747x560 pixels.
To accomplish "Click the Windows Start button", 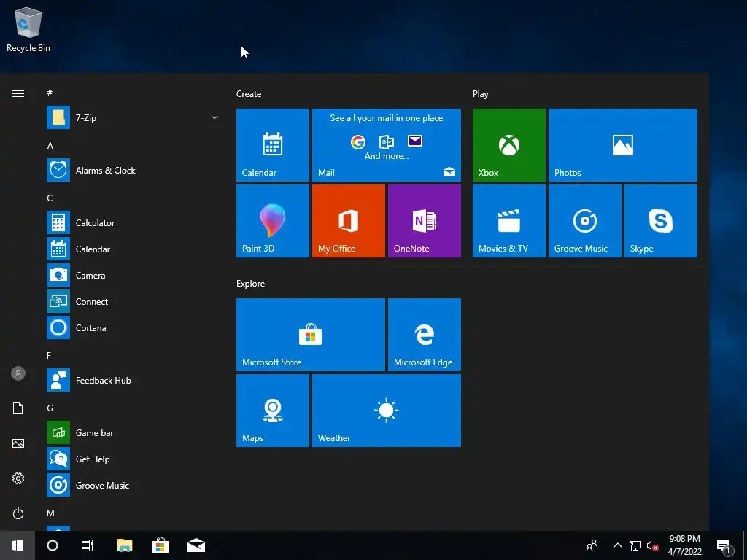I will click(18, 545).
